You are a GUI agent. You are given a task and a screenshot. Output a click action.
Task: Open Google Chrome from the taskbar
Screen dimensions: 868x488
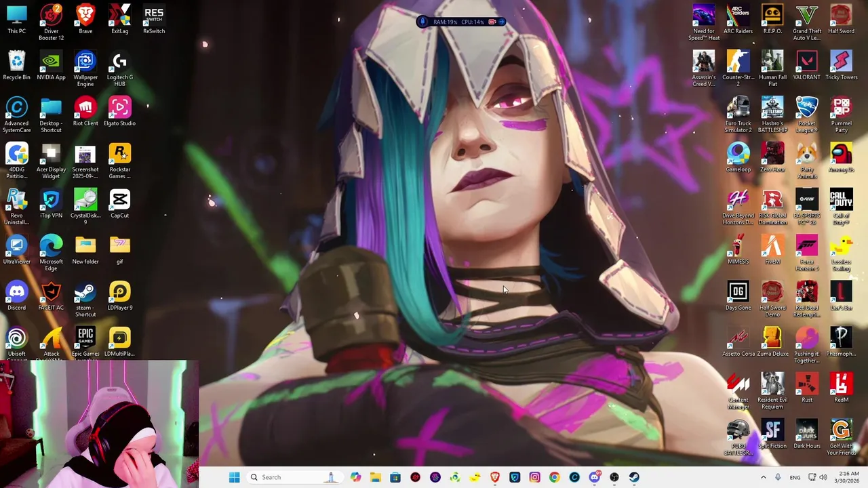click(555, 477)
